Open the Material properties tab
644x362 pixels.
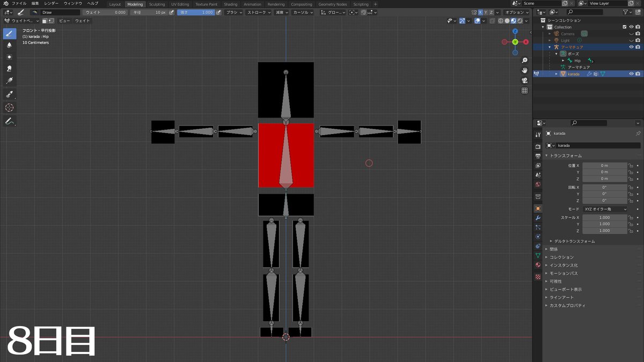[538, 265]
